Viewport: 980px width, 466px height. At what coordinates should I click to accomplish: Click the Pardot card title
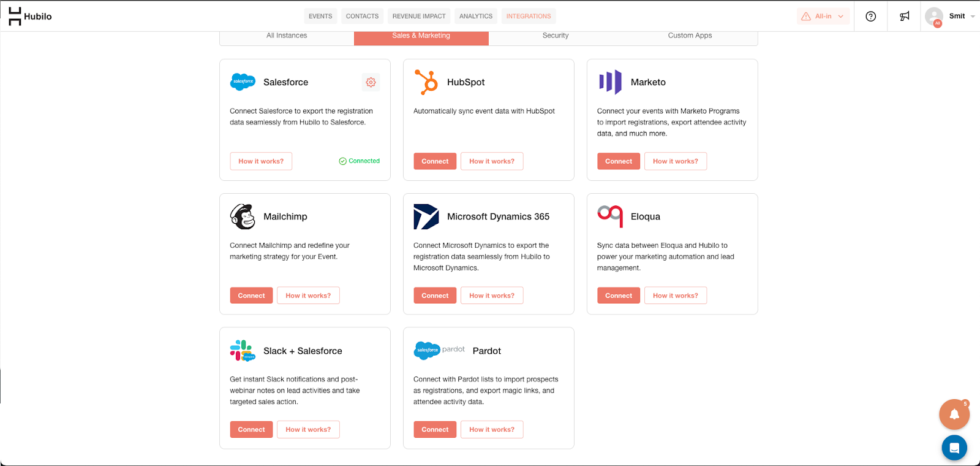[x=487, y=351]
